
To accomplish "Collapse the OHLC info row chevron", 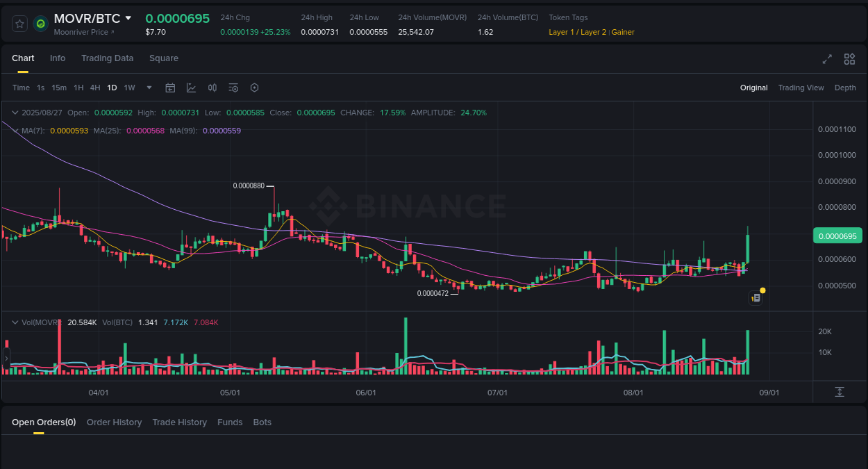I will pos(15,112).
